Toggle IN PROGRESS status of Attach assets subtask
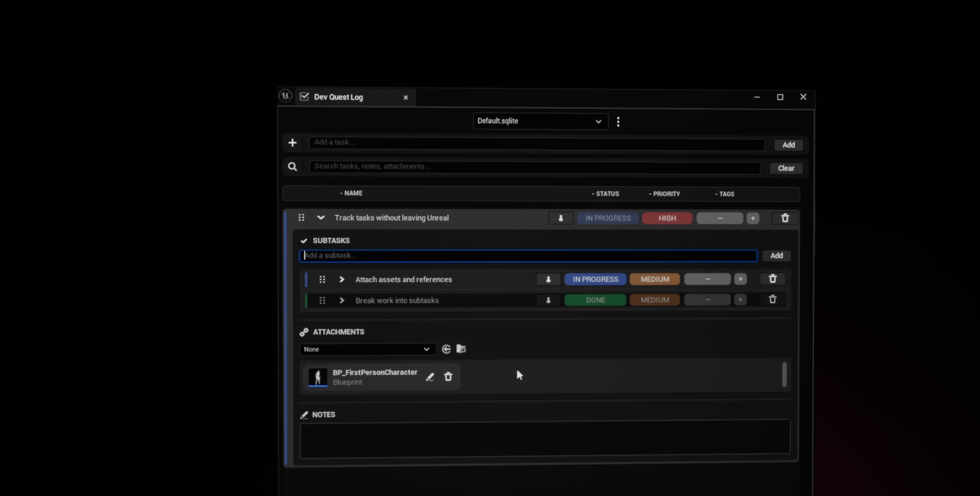This screenshot has width=980, height=496. tap(595, 279)
